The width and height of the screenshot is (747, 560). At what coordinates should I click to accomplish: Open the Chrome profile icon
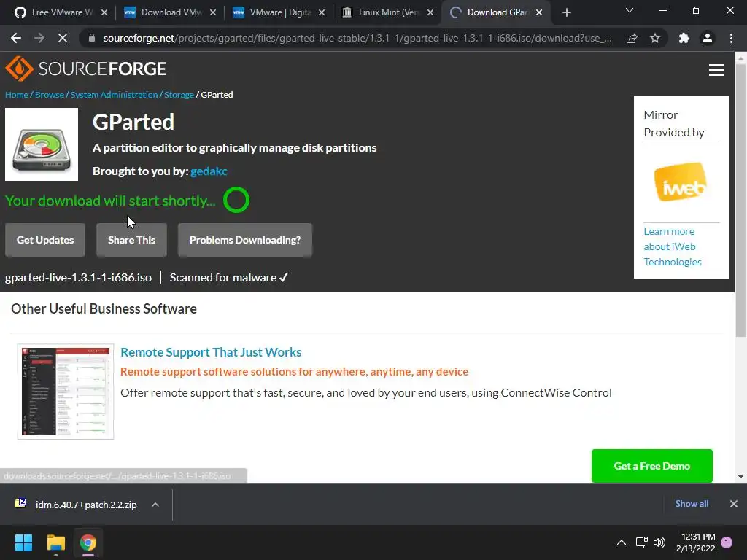[x=708, y=38]
